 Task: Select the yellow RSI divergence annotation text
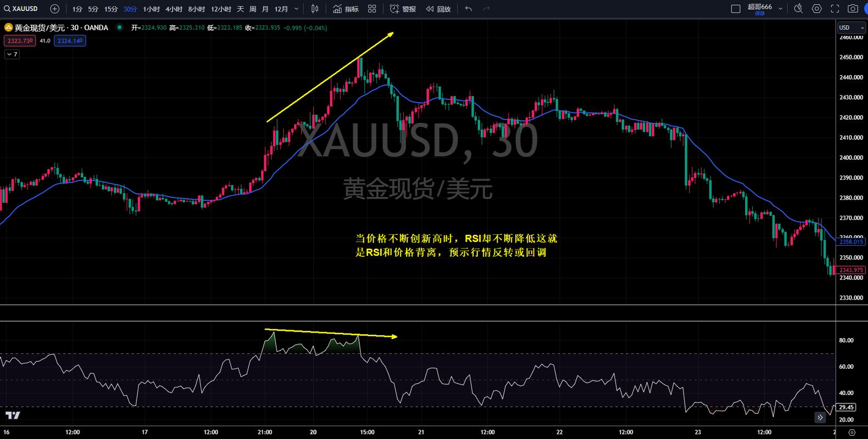[456, 246]
